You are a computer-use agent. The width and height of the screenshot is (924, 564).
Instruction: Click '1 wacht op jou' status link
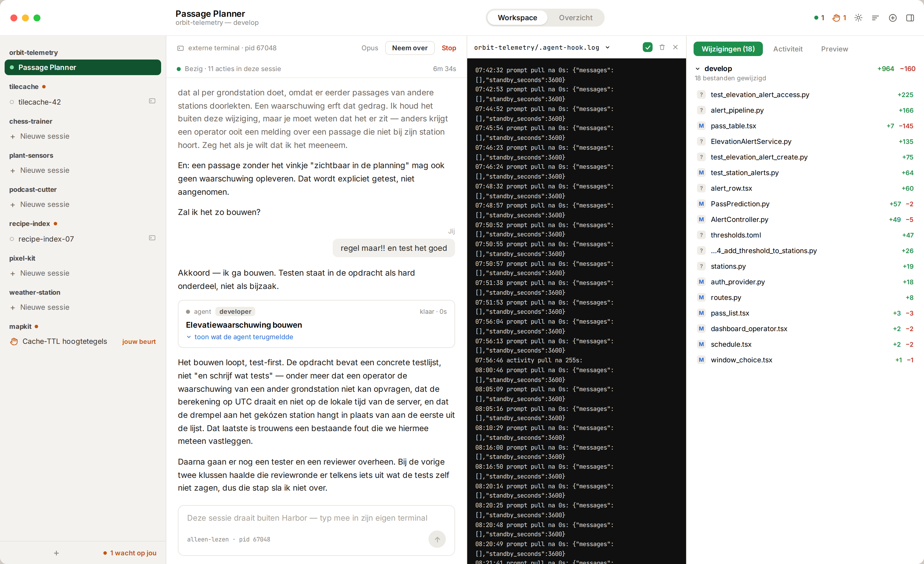pos(130,553)
